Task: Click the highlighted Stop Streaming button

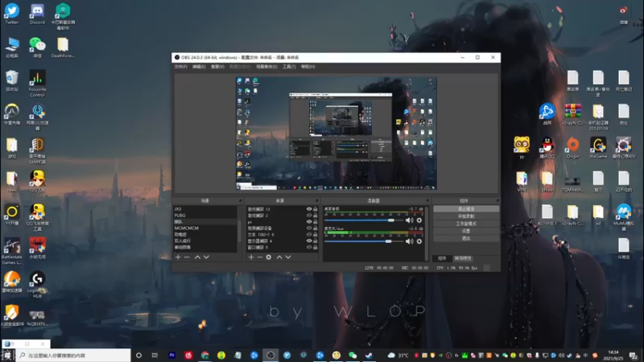Action: [466, 209]
